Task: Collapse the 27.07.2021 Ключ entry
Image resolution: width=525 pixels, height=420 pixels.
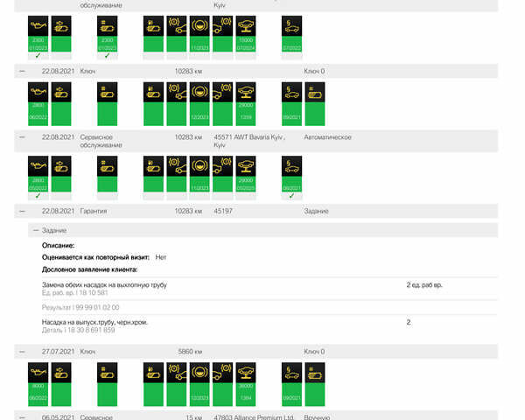Action: click(x=22, y=351)
